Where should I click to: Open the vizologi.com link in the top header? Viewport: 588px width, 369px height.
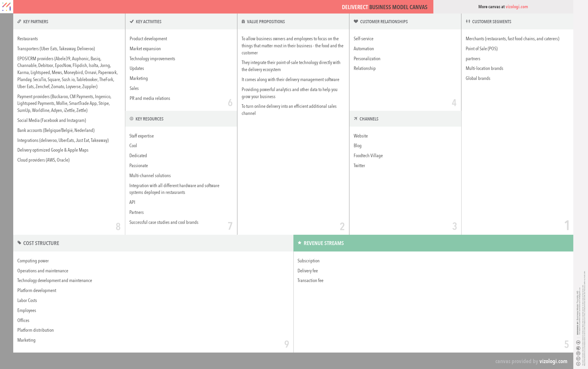tap(516, 6)
